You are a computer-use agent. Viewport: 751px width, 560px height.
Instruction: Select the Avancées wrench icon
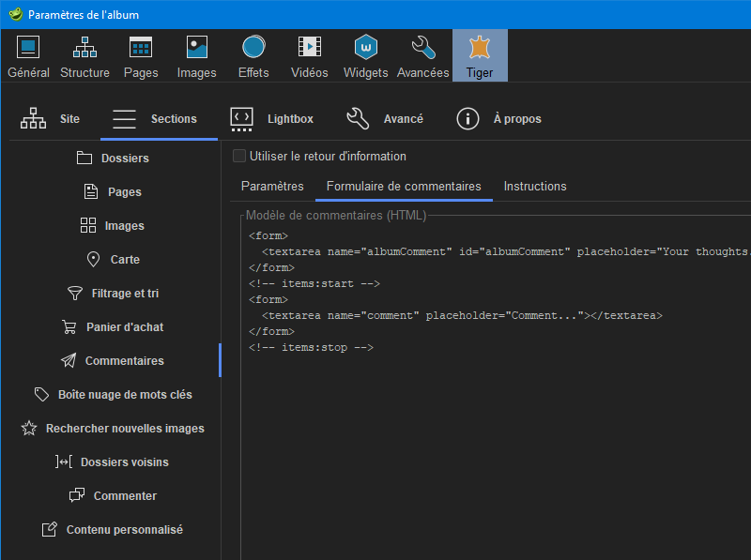[x=422, y=55]
